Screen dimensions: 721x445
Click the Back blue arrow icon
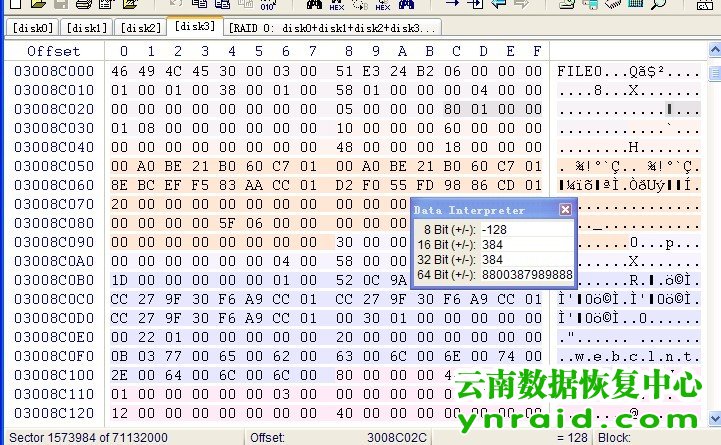[x=500, y=5]
